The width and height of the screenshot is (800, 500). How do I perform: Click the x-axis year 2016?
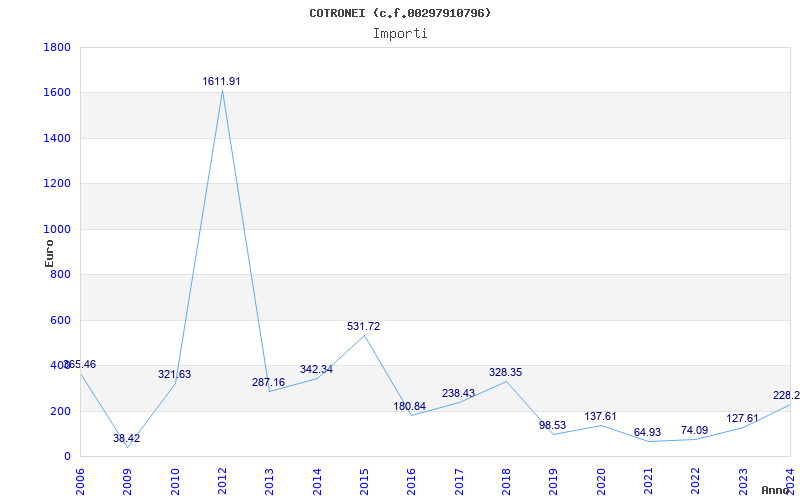coord(411,482)
